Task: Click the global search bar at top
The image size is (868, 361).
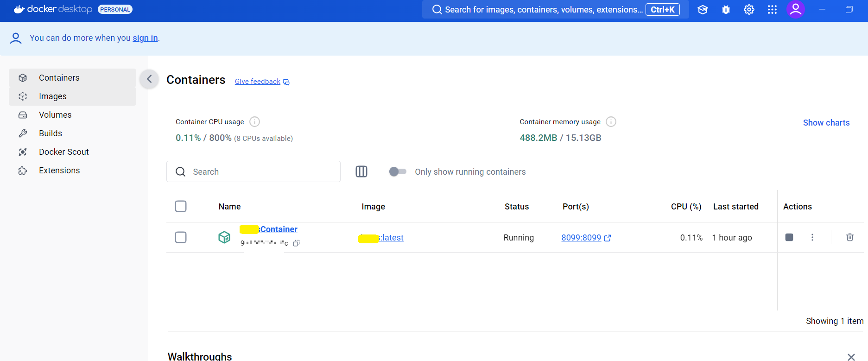Action: (555, 9)
